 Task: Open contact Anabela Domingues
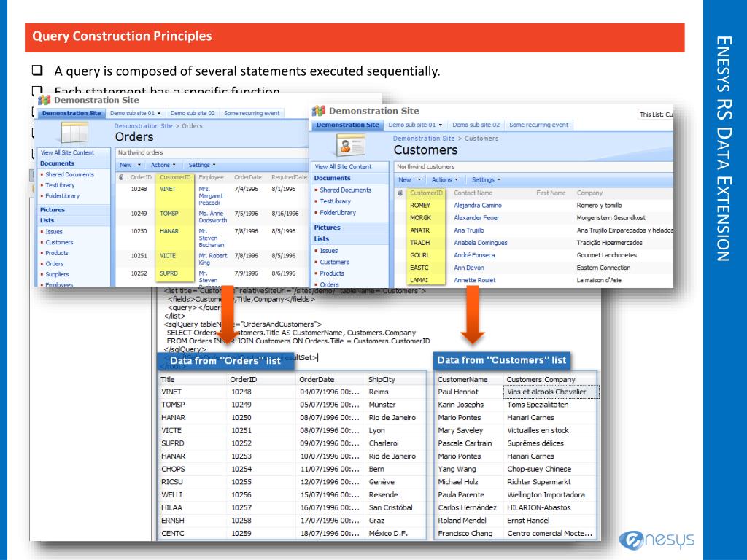coord(480,243)
